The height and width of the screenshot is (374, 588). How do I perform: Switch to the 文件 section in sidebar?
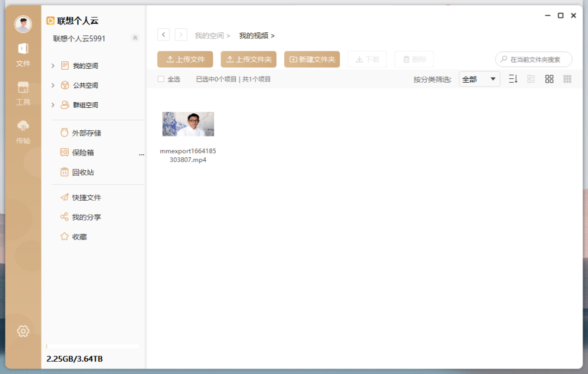click(x=23, y=55)
